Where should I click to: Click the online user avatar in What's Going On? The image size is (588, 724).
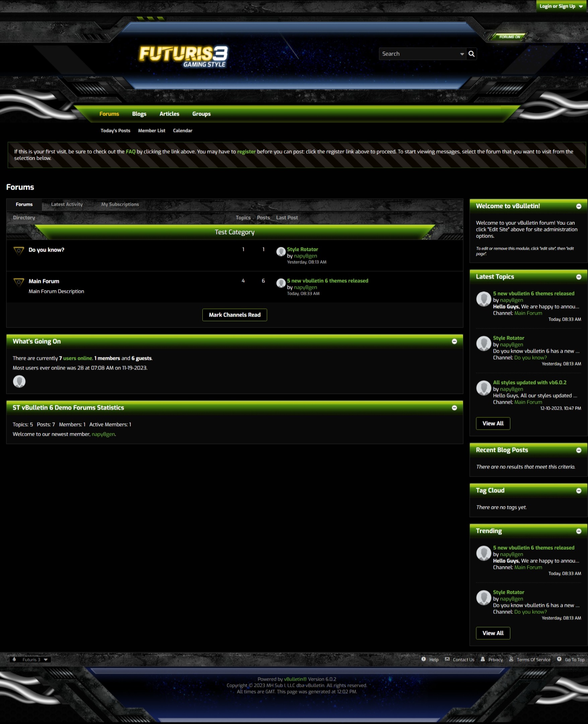pos(19,381)
